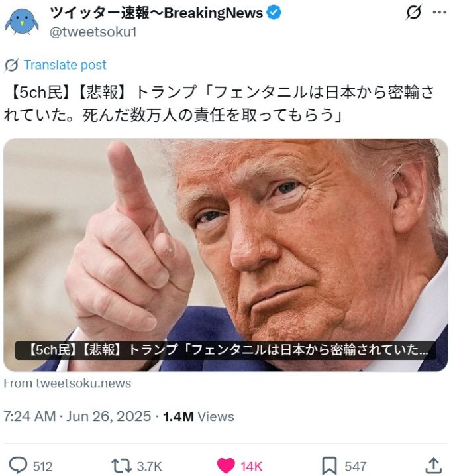The height and width of the screenshot is (476, 453).
Task: Click the 7:24 AM Jun 26, 2025 timestamp
Action: click(77, 416)
